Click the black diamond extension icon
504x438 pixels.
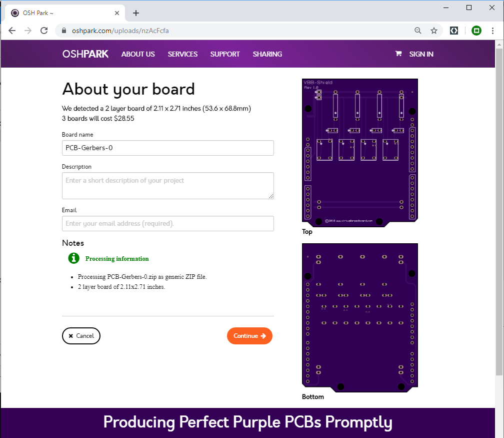(454, 31)
